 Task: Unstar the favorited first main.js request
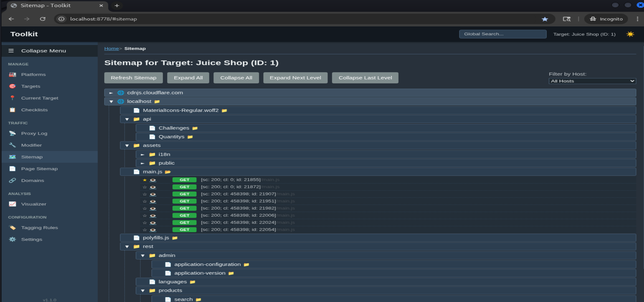point(144,179)
